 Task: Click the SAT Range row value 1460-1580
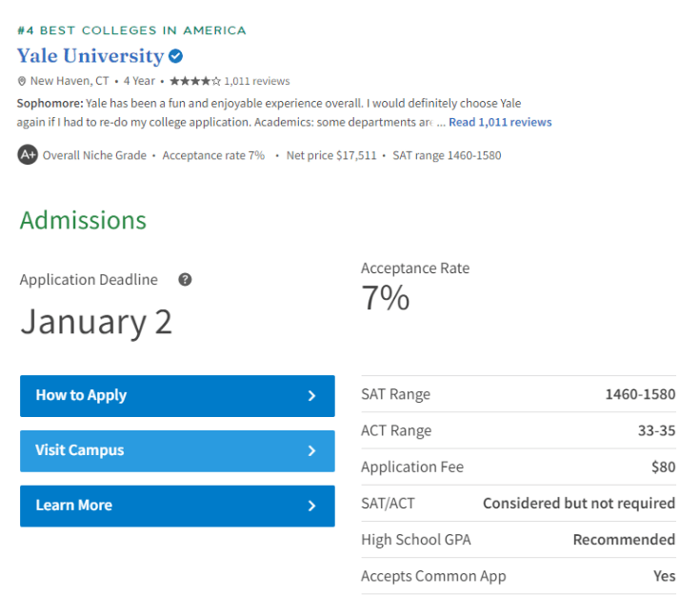coord(640,394)
